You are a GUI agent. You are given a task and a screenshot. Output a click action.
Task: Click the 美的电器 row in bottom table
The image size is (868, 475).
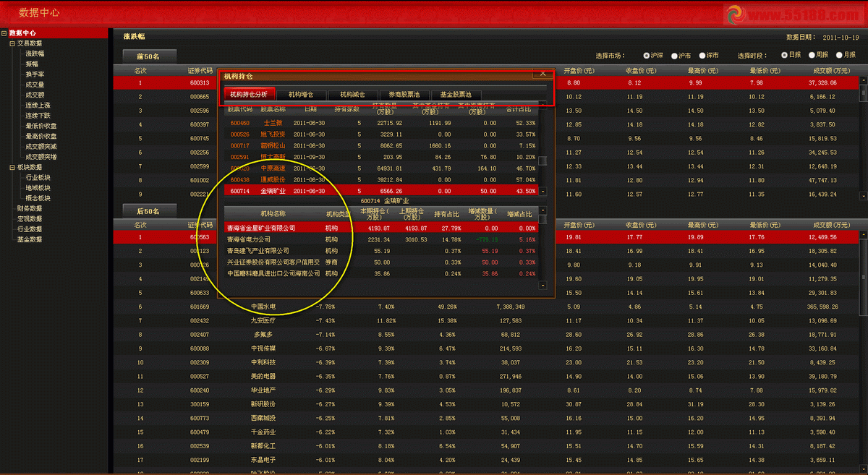[486, 376]
